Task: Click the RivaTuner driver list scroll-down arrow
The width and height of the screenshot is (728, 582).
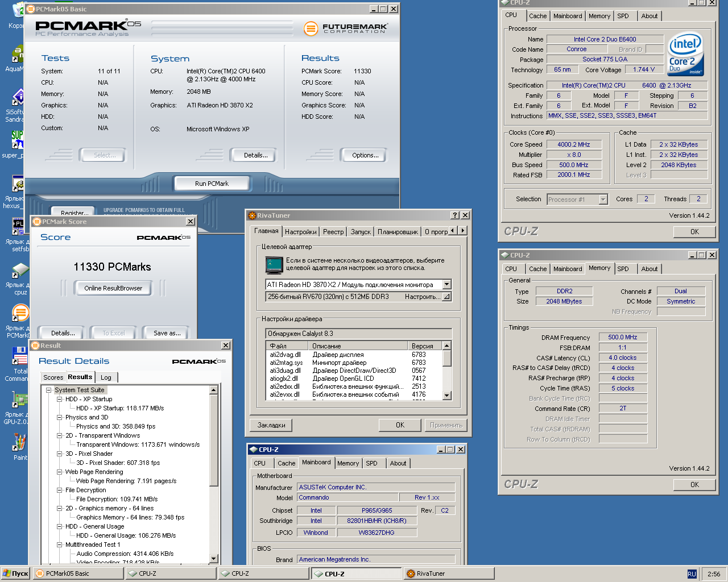Action: (x=446, y=396)
